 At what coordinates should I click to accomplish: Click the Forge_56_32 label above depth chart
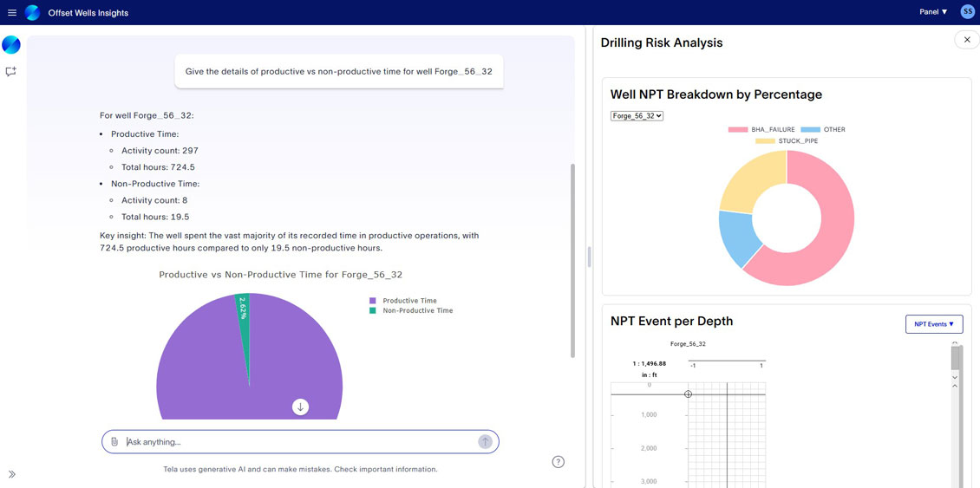click(x=688, y=343)
